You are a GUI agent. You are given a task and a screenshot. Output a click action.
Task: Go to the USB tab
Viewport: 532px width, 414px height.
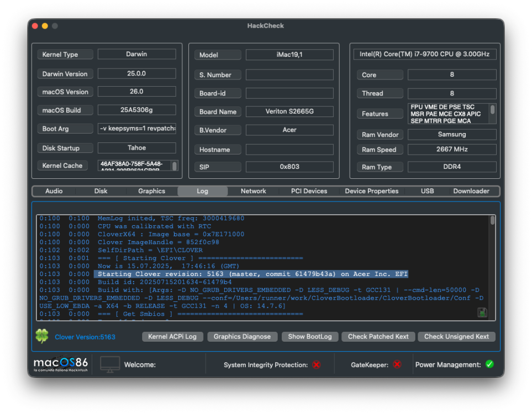point(427,191)
